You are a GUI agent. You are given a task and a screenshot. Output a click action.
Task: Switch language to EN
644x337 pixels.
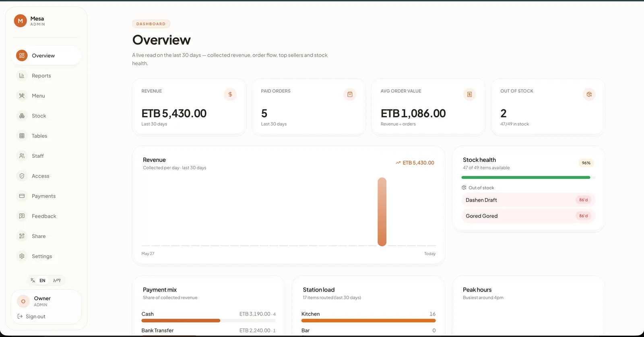[x=42, y=281]
